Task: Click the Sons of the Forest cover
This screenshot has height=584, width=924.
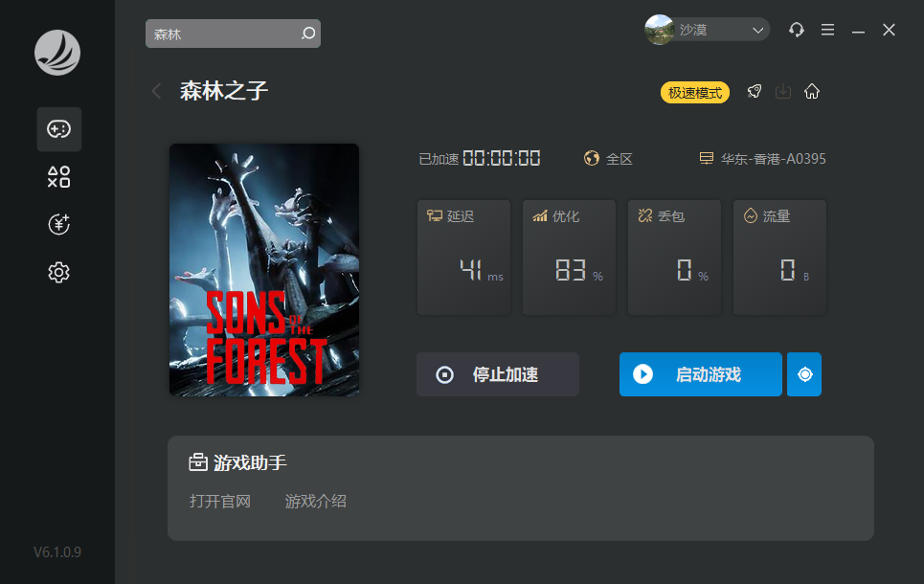Action: 264,270
